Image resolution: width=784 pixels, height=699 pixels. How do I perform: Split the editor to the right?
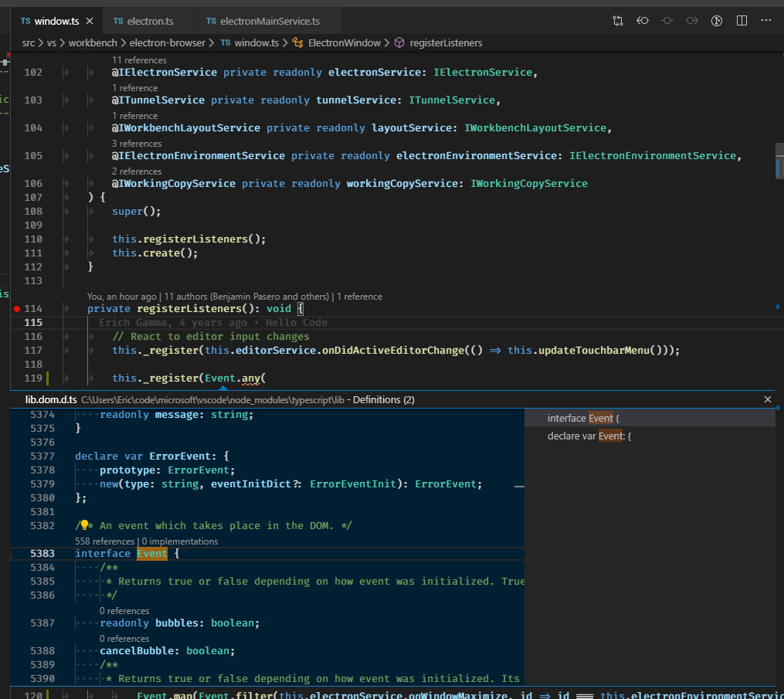742,21
